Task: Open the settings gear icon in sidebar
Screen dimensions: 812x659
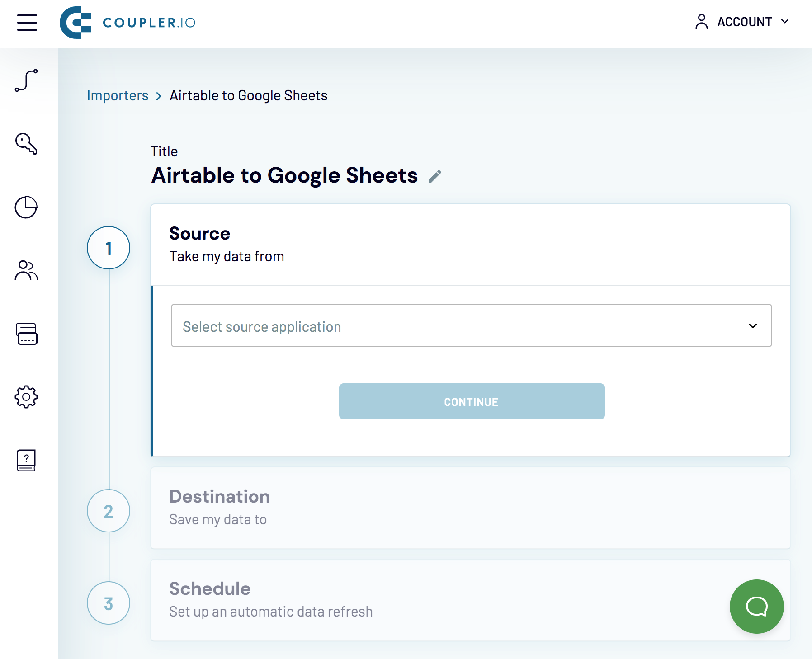Action: click(26, 397)
